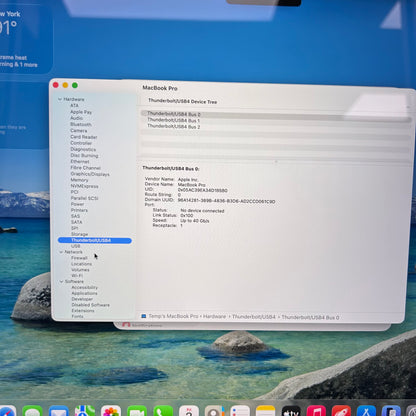Click Hardware in the bottom path bar
Screen dimensions: 416x416
click(214, 317)
